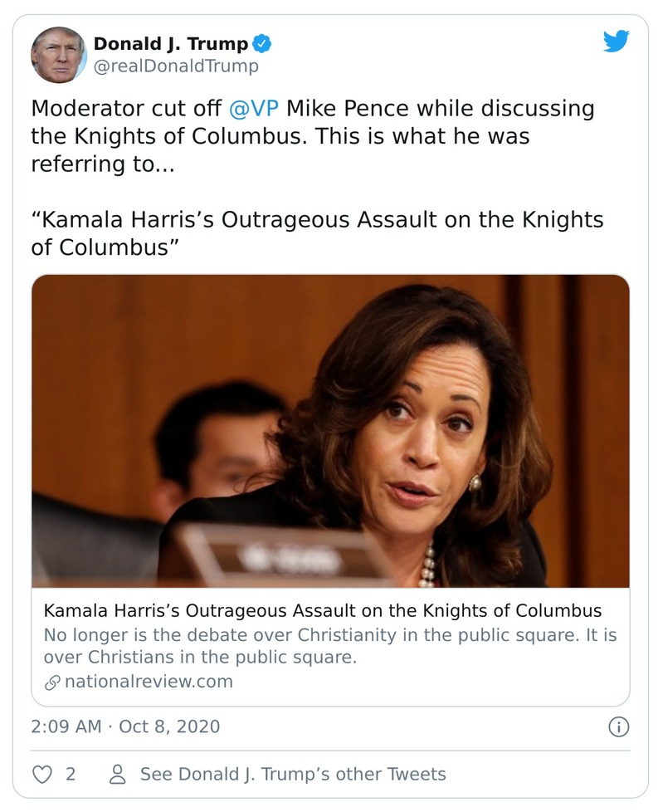
Task: Click the Twitter bird logo
Action: pos(616,42)
